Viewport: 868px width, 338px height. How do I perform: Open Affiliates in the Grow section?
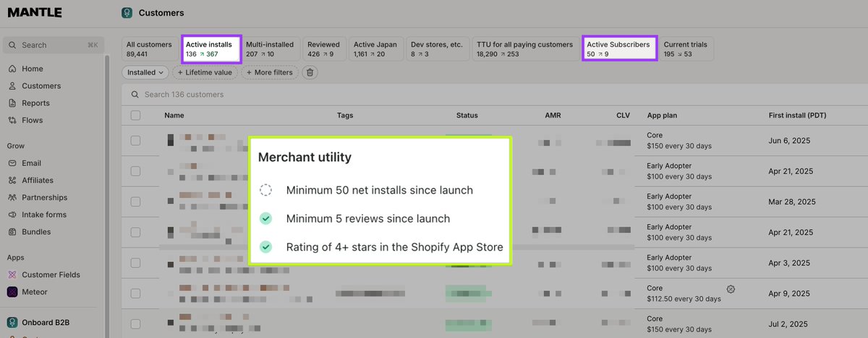38,180
